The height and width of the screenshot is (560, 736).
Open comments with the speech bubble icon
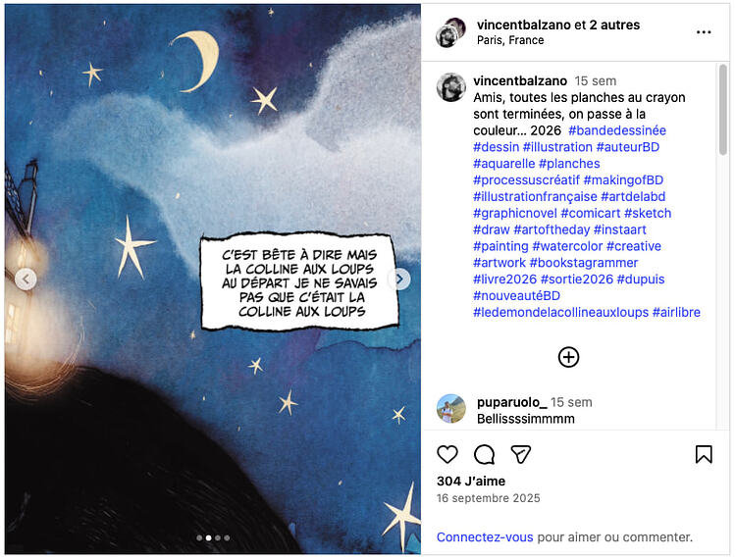pyautogui.click(x=484, y=454)
